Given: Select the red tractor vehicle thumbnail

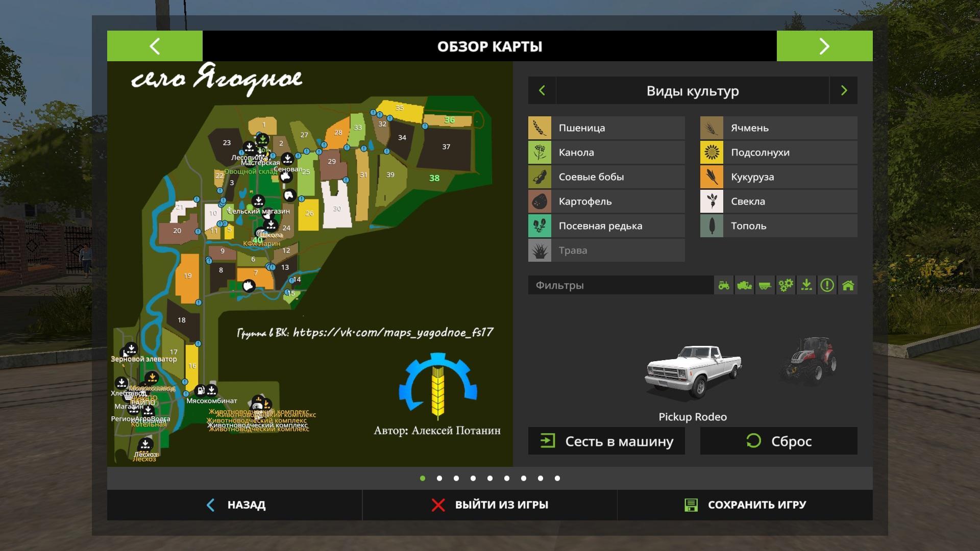Looking at the screenshot, I should [808, 360].
